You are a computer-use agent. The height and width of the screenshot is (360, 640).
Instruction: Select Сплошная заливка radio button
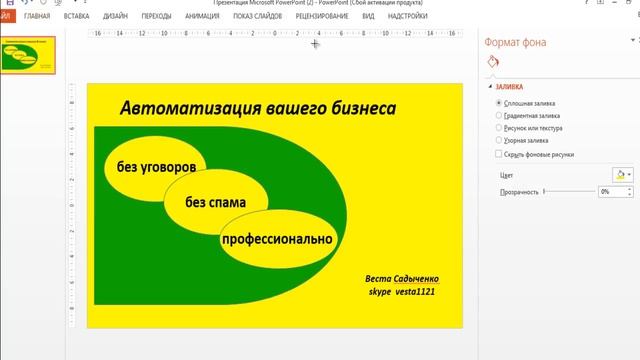point(498,103)
